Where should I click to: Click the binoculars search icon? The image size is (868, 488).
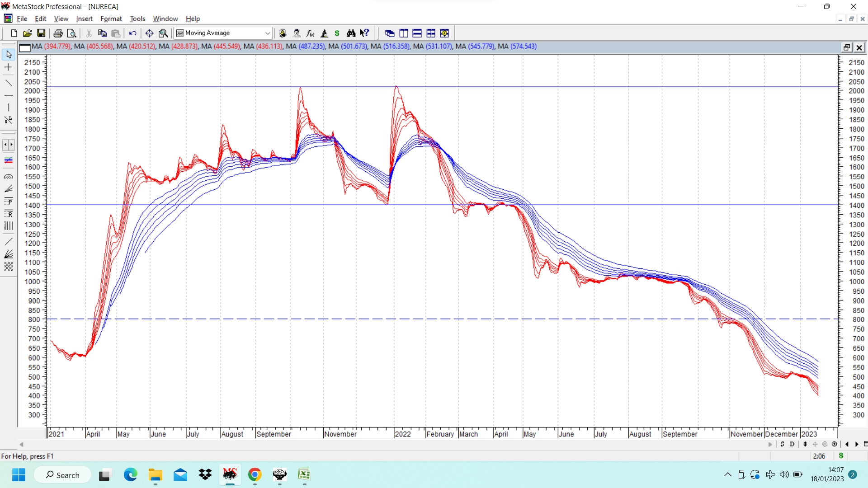351,33
